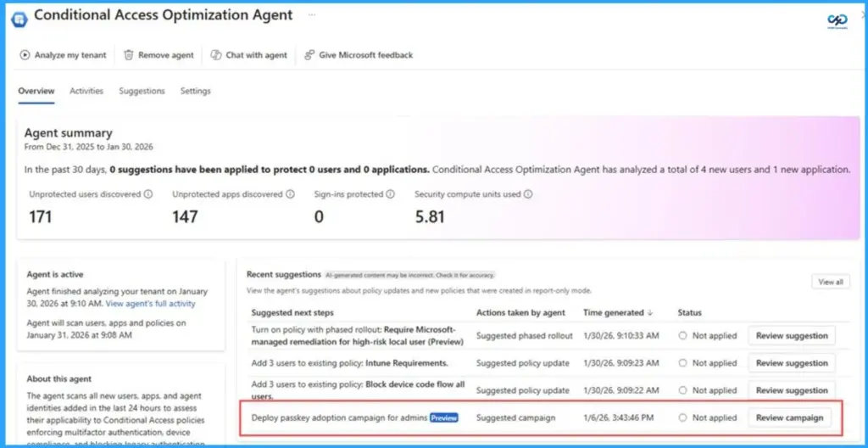Click the View all button
The width and height of the screenshot is (868, 448).
[x=831, y=282]
